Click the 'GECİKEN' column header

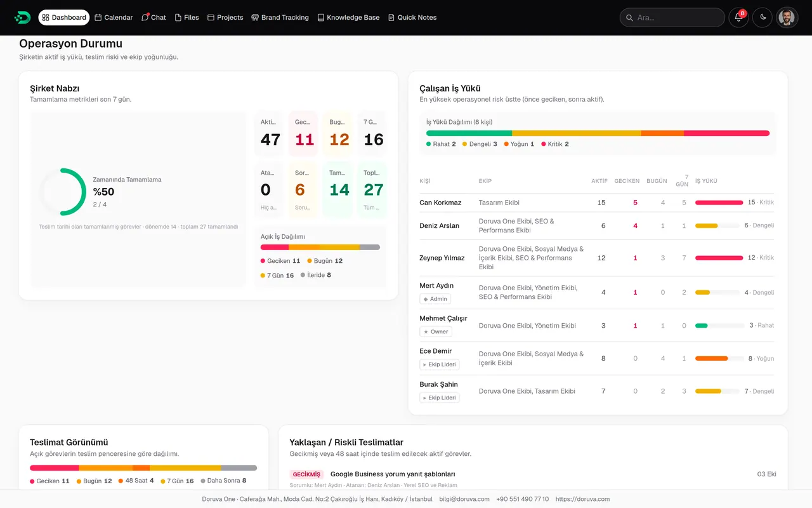(x=627, y=181)
